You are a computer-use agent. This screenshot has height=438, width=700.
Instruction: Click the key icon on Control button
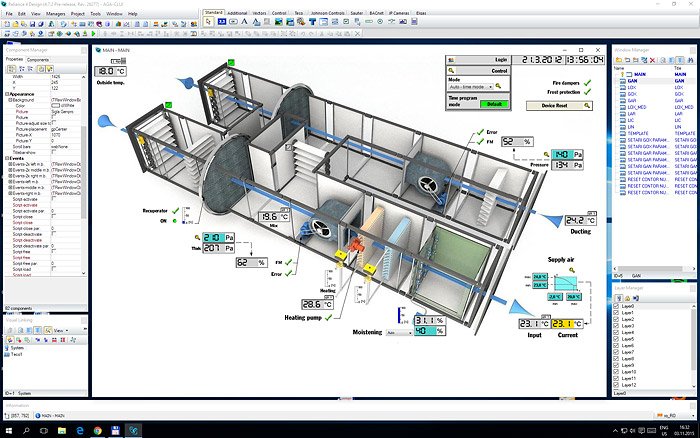coord(452,72)
